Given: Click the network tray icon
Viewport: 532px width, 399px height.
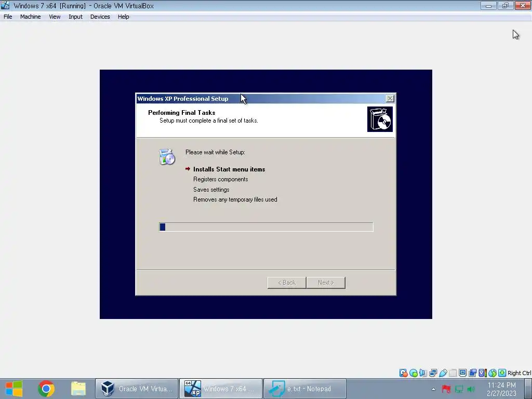Looking at the screenshot, I should point(459,389).
